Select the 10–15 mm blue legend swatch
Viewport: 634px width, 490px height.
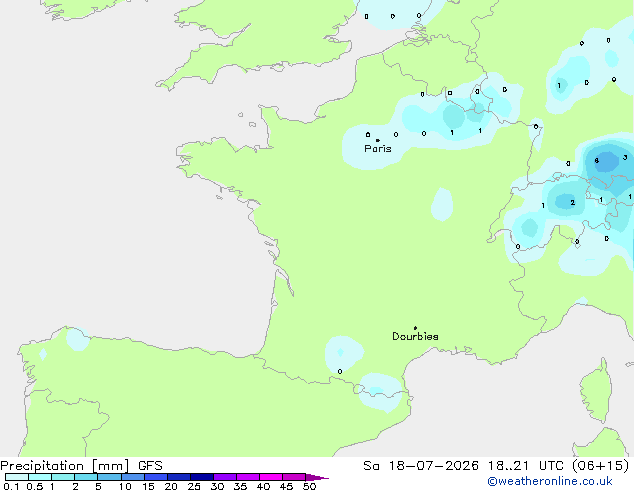(x=133, y=477)
